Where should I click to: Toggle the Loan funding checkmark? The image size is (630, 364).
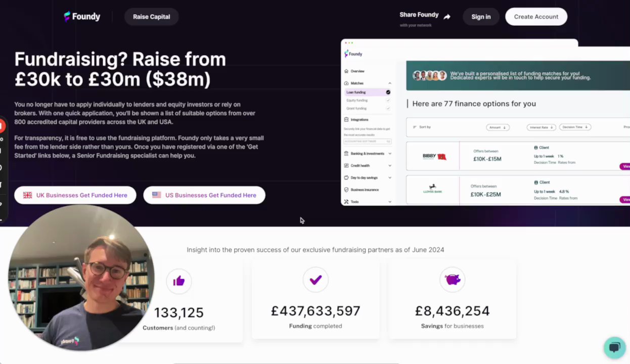(388, 93)
